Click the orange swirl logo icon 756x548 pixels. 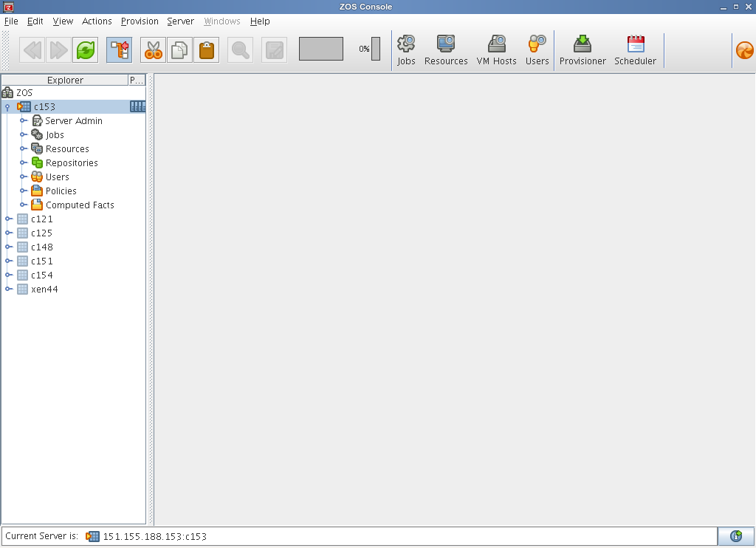[745, 50]
